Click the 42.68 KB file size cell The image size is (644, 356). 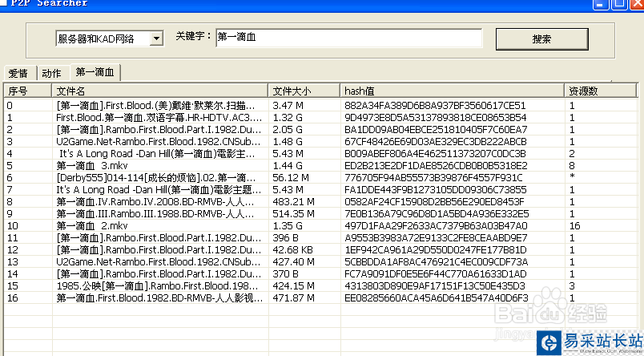tap(293, 249)
